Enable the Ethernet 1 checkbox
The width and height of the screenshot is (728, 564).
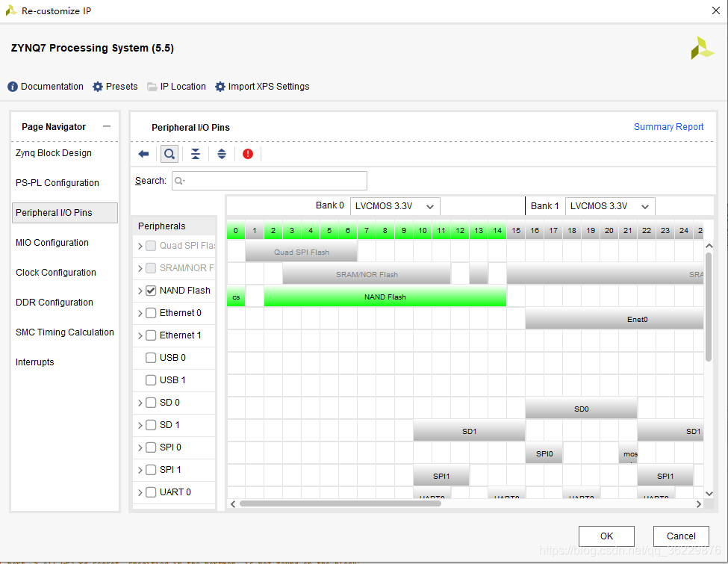[151, 335]
